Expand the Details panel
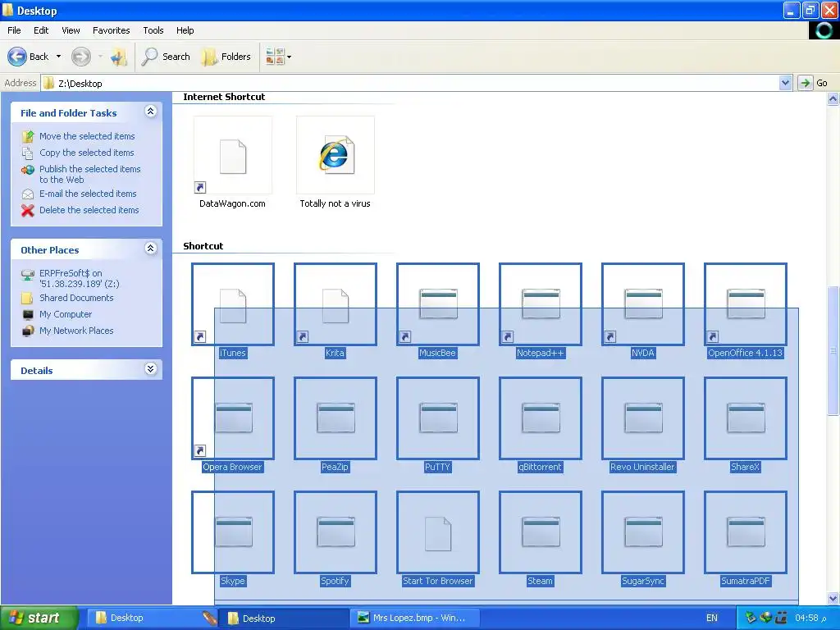 [151, 369]
